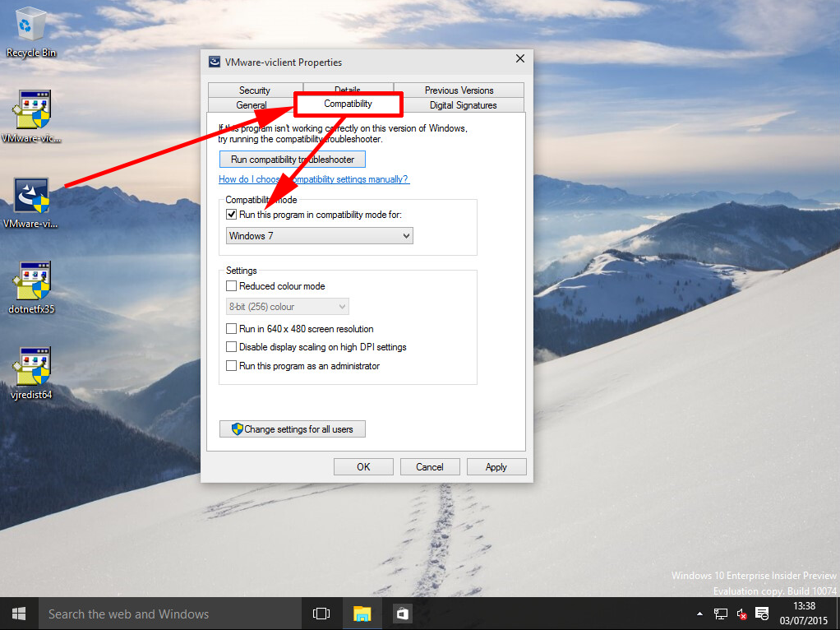The height and width of the screenshot is (630, 840).
Task: Switch to the Previous Versions tab
Action: click(x=459, y=90)
